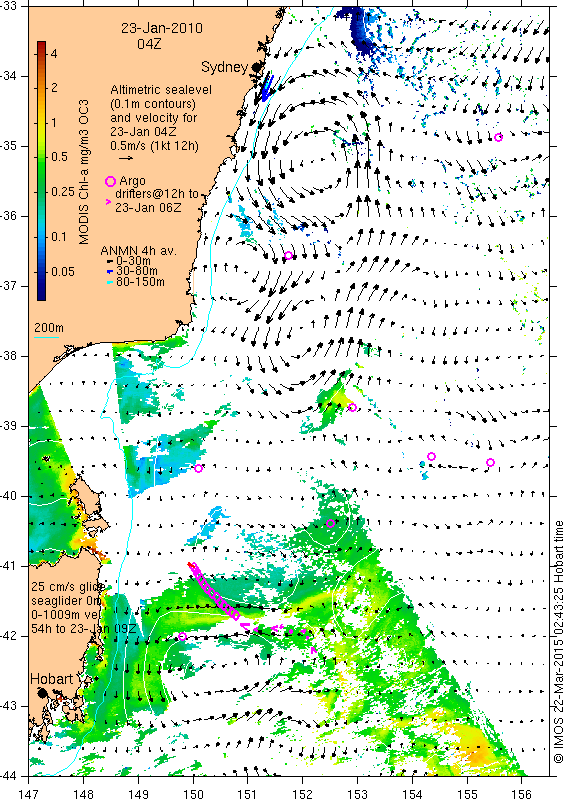
Task: Click the '0-30m' depth label
Action: point(132,261)
